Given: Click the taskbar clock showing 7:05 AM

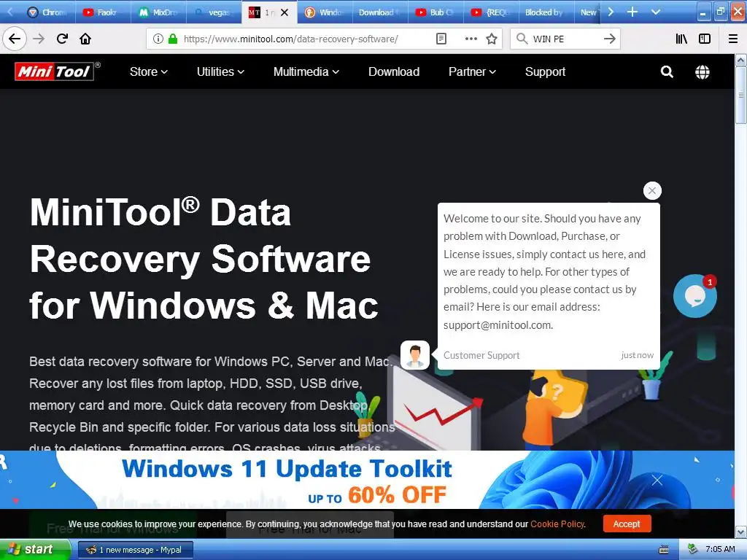Looking at the screenshot, I should point(720,549).
